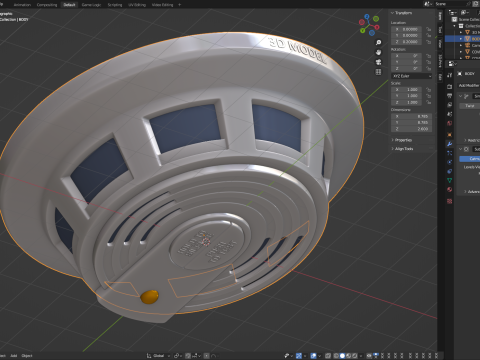480x360 pixels.
Task: Open the View sidebar tab
Action: coord(440,43)
